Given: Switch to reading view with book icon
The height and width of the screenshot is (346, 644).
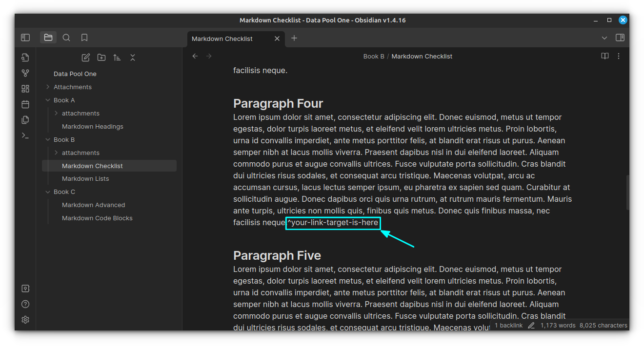Looking at the screenshot, I should click(605, 56).
